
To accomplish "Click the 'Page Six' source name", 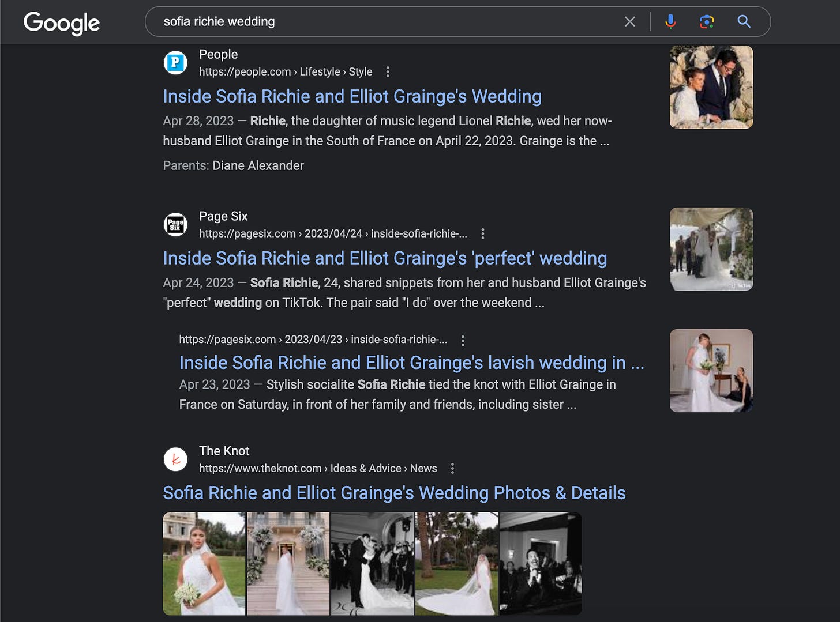I will 223,217.
